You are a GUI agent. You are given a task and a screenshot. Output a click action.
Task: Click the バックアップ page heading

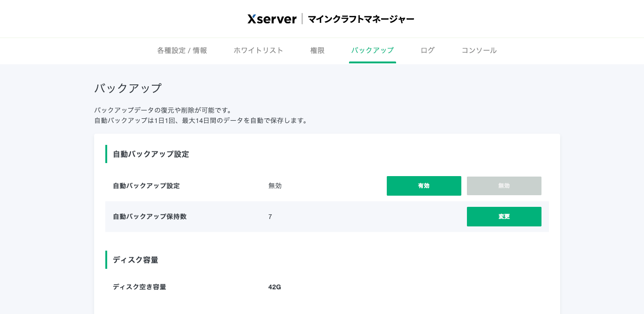coord(128,88)
